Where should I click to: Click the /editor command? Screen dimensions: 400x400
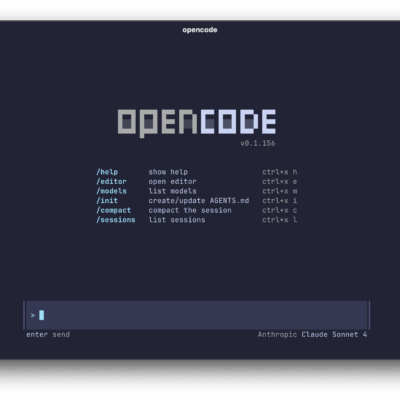(111, 182)
